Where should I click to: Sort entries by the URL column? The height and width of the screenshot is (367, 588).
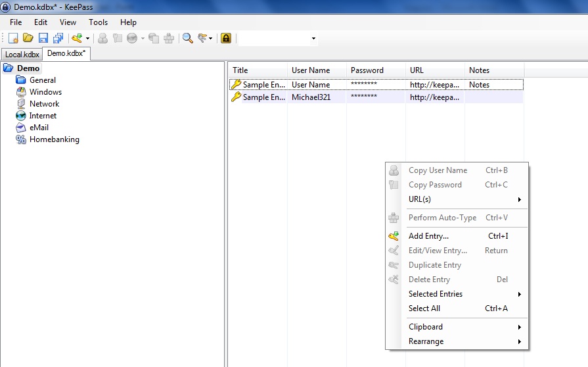(435, 70)
